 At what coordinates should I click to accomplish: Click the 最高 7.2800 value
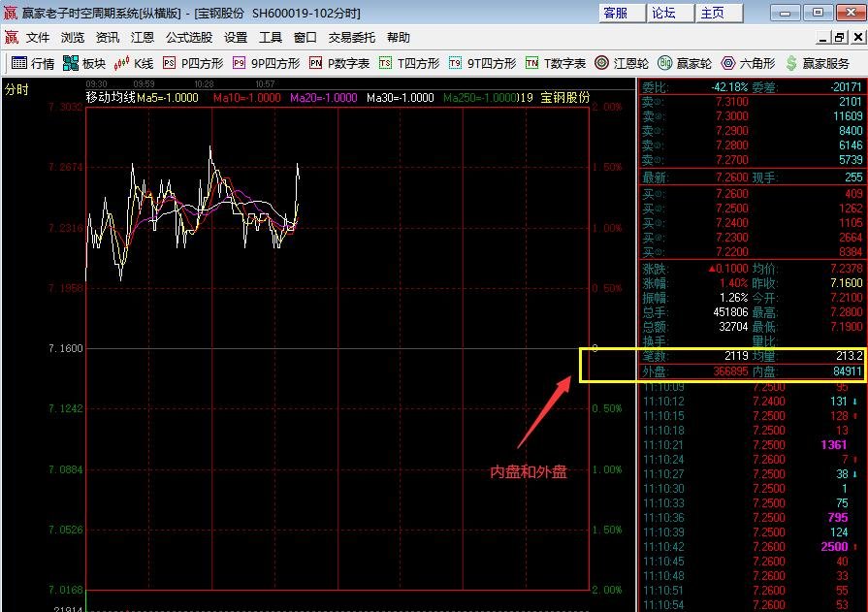847,312
